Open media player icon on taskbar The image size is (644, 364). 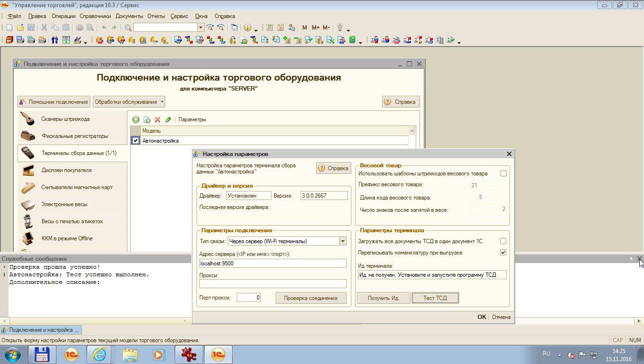[x=158, y=354]
